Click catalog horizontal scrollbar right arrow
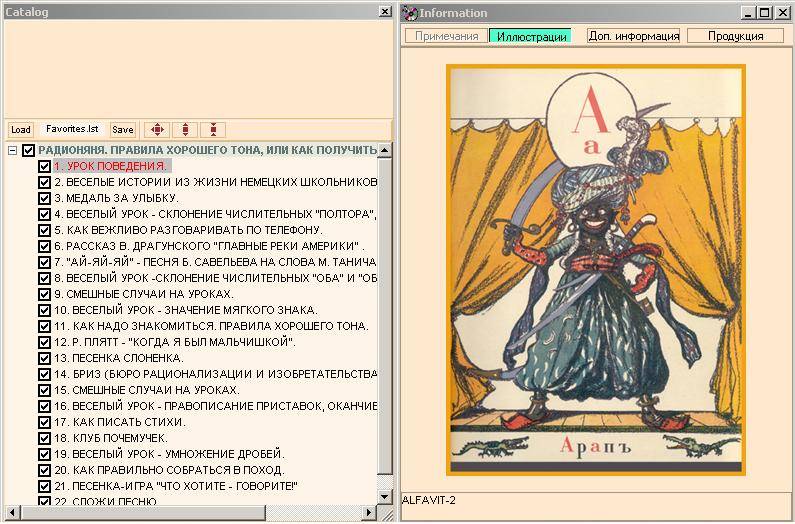Viewport: 795px width, 524px height. tap(370, 513)
